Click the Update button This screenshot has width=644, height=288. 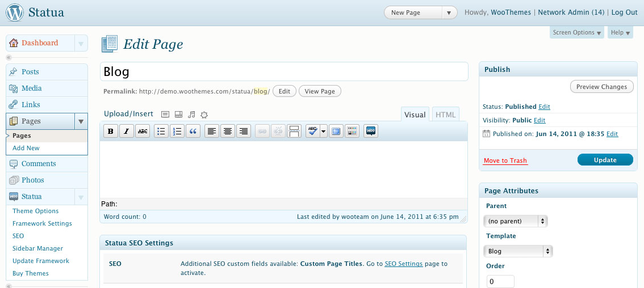click(605, 160)
